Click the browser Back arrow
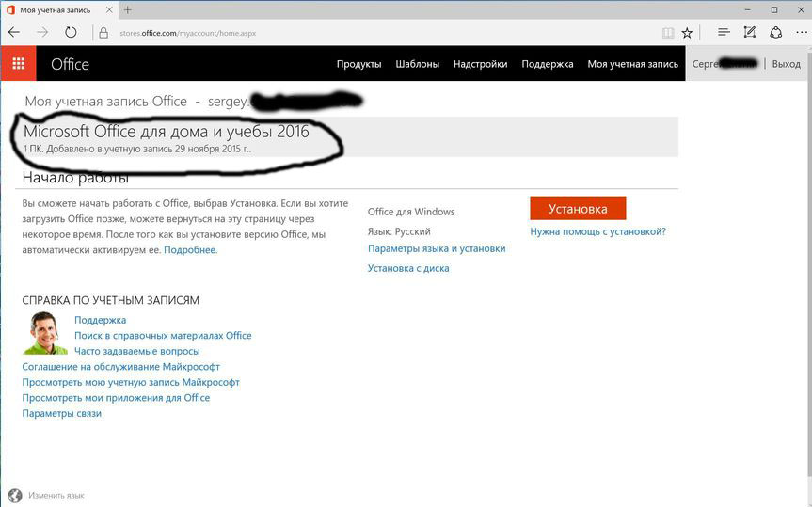The image size is (812, 507). (x=14, y=32)
